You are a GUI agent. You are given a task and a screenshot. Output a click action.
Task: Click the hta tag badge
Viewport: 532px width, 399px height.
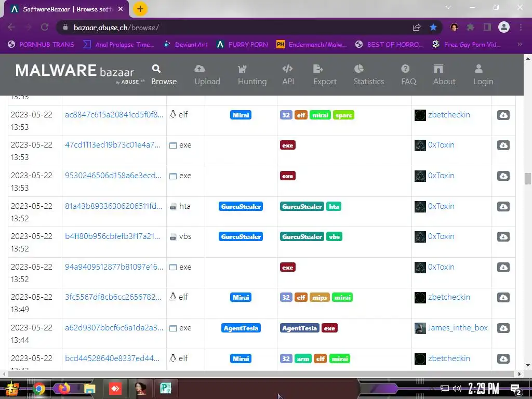[334, 206]
